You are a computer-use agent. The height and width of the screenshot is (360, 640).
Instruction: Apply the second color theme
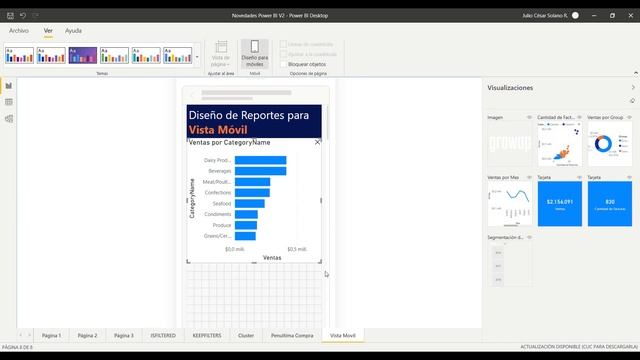click(51, 56)
